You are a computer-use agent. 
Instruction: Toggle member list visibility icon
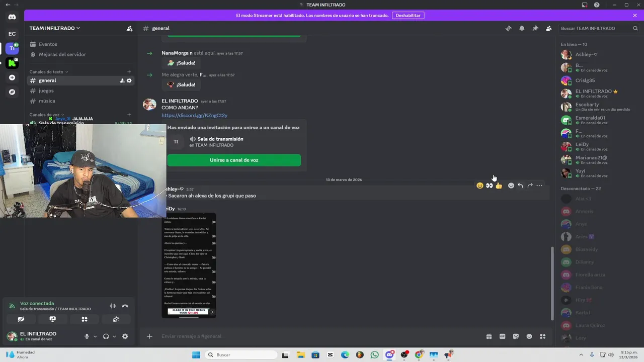[549, 28]
